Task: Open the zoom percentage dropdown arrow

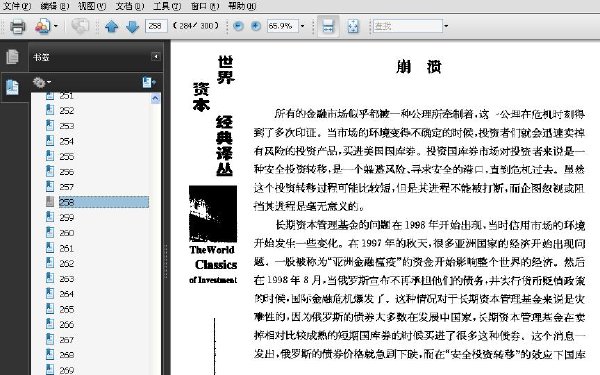Action: pos(302,26)
